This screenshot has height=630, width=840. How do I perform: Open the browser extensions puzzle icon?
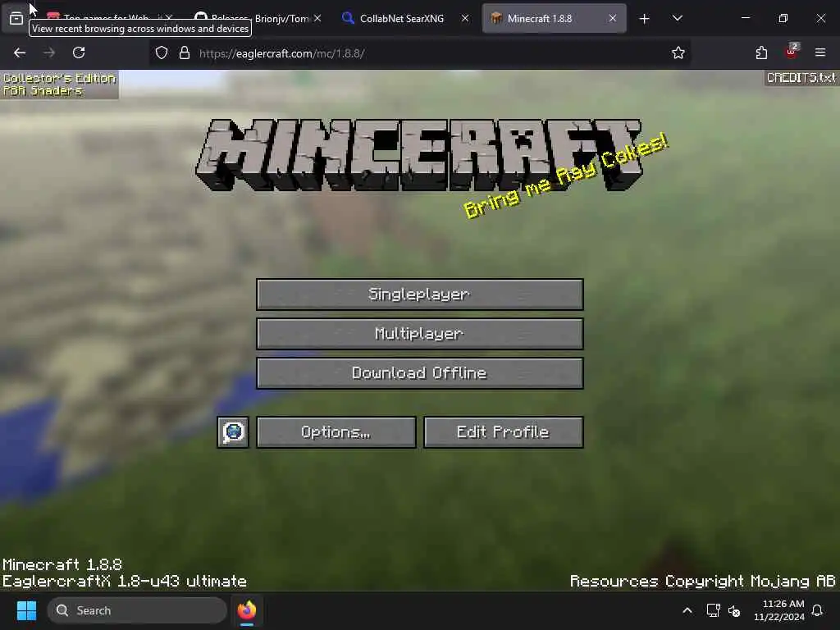click(x=761, y=52)
